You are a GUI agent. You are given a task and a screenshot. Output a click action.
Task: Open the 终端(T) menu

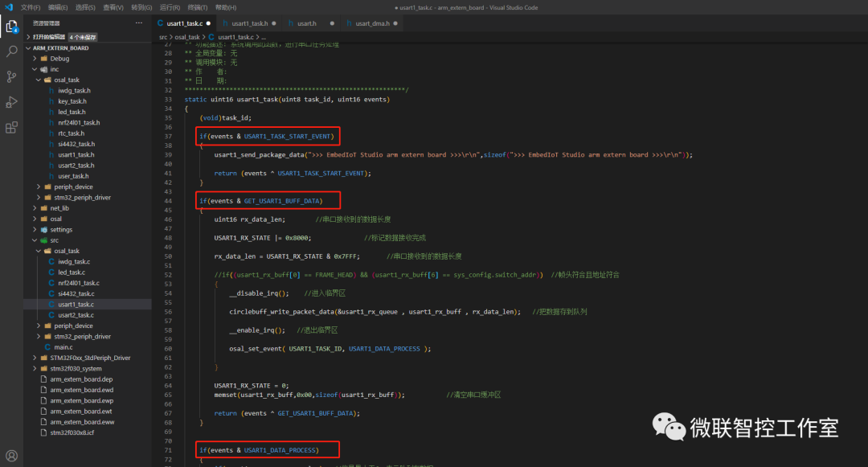[x=196, y=6]
